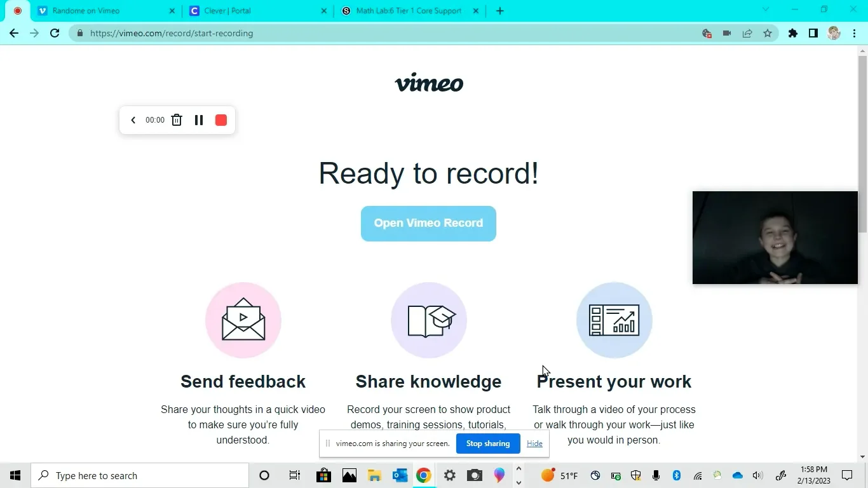This screenshot has width=868, height=488.
Task: Open the volume control in system tray
Action: (x=757, y=475)
